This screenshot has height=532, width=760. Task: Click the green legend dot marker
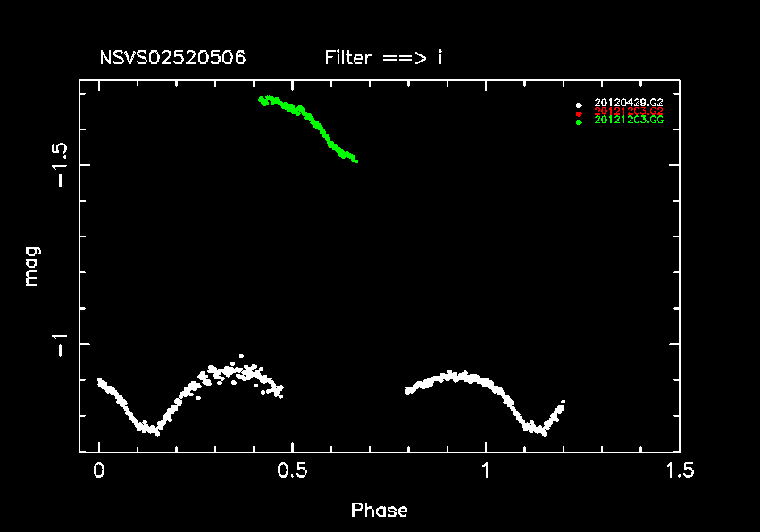coord(579,121)
